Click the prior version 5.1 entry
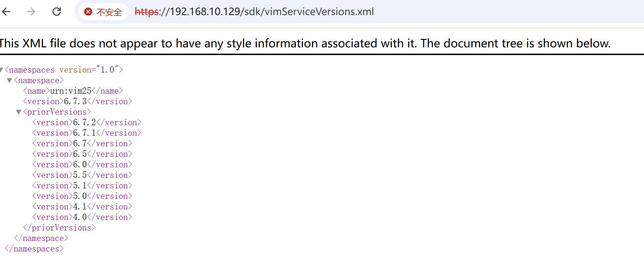This screenshot has height=262, width=644. (x=82, y=186)
